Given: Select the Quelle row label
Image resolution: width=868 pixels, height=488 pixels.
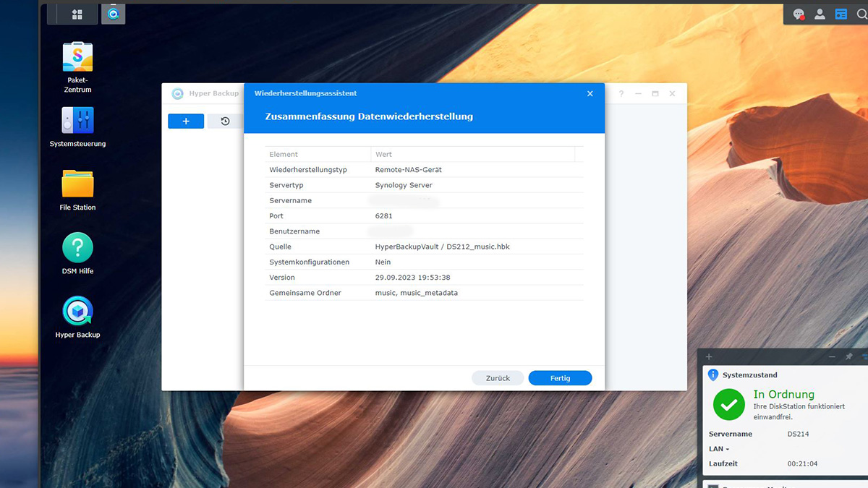Looking at the screenshot, I should point(280,247).
